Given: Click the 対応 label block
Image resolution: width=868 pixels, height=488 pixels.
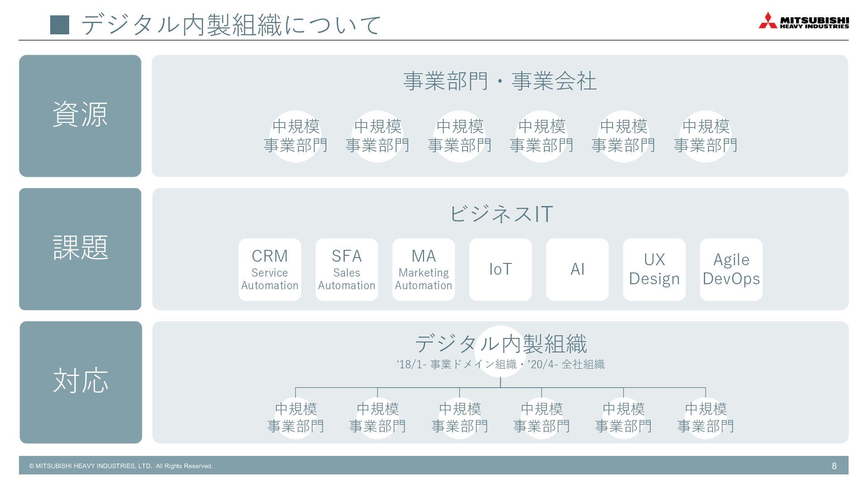Looking at the screenshot, I should pos(81,382).
